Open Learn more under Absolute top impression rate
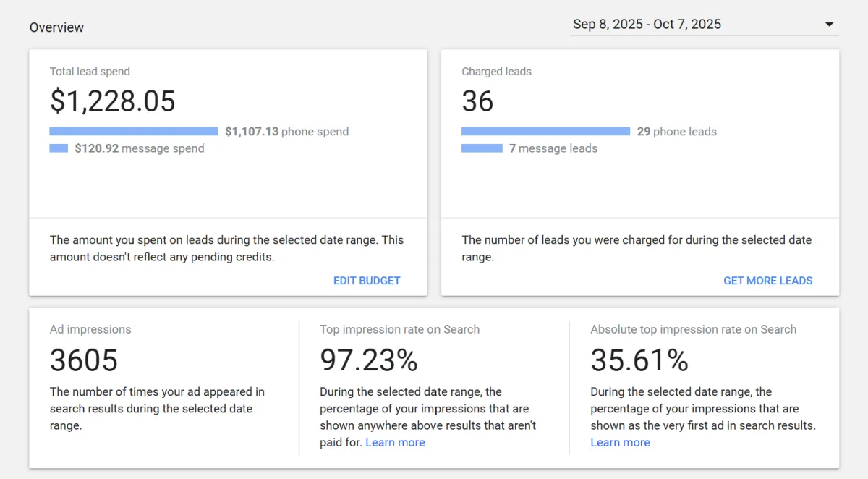This screenshot has height=479, width=868. (620, 443)
